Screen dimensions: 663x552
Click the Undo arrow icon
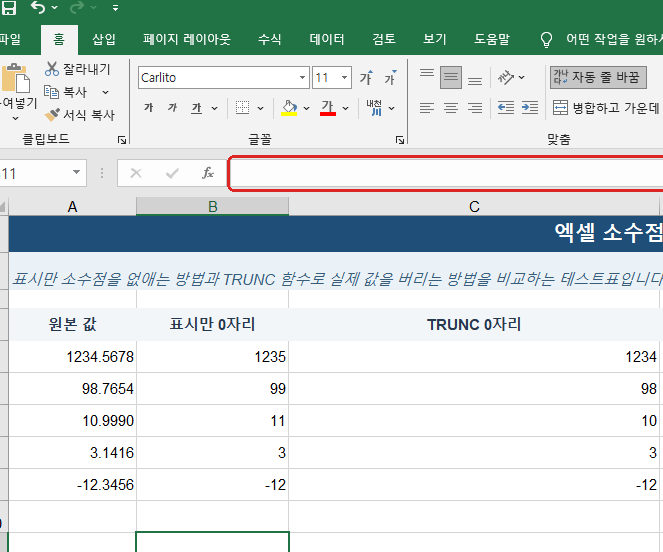click(38, 7)
